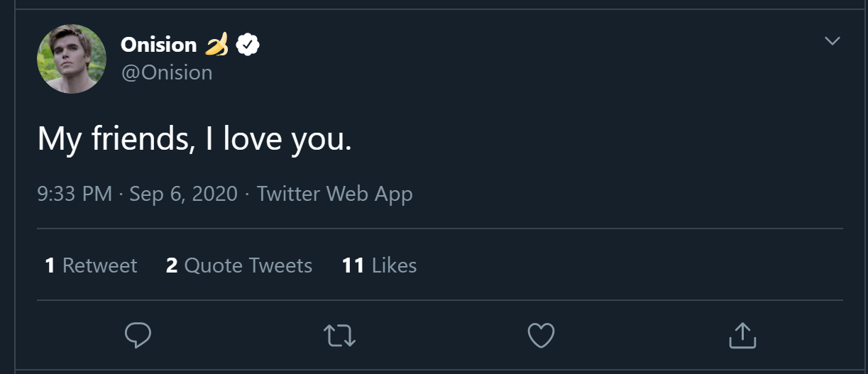Open the Onision display name link
The width and height of the screenshot is (868, 374).
pos(158,45)
